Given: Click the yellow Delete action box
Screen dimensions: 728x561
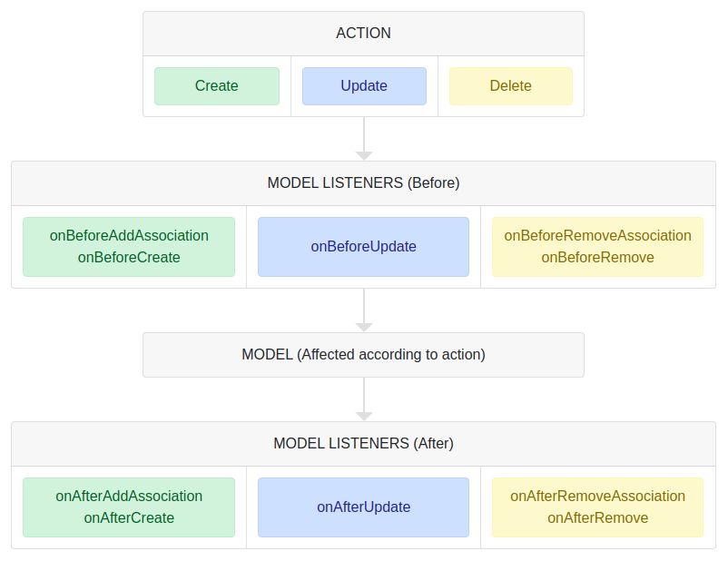Looking at the screenshot, I should (x=511, y=86).
